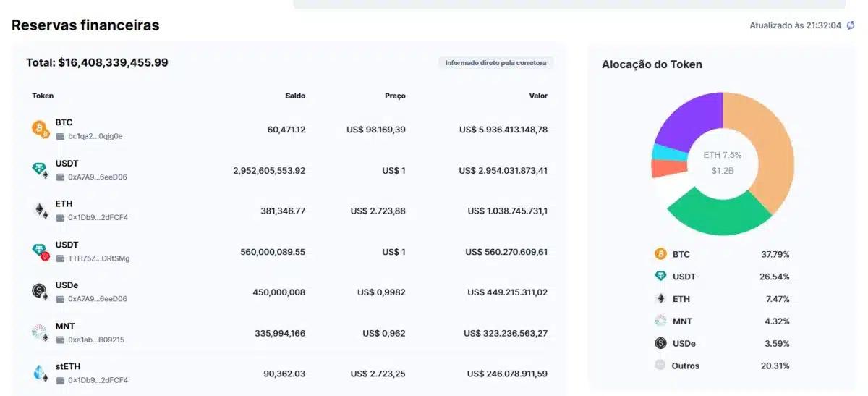The width and height of the screenshot is (868, 396).
Task: Click 'Atualizado às 21:32:04' timestamp
Action: tap(796, 25)
